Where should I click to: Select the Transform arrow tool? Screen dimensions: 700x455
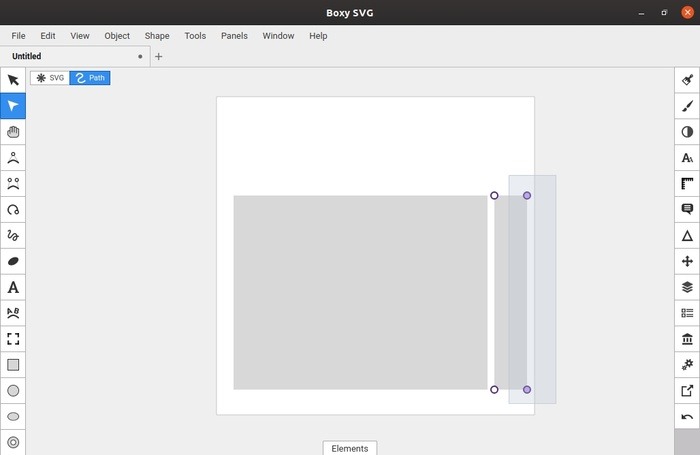coord(13,80)
